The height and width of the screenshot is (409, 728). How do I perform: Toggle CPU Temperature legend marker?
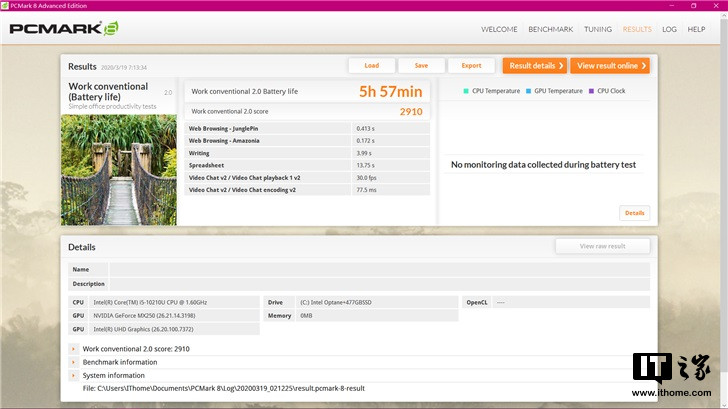click(x=466, y=91)
